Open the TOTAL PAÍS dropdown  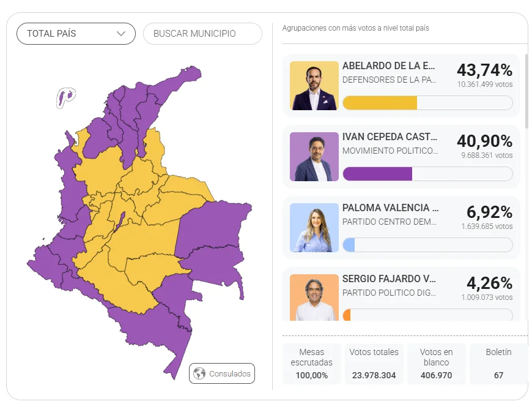pos(76,34)
